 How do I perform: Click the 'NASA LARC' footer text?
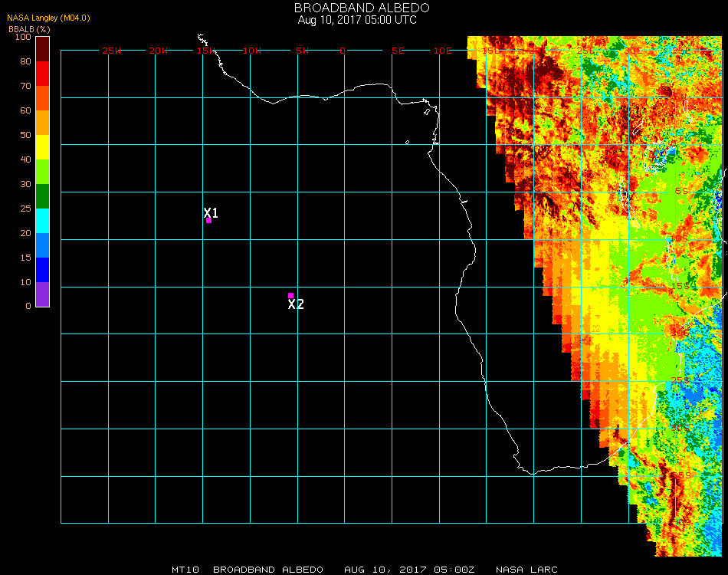click(x=526, y=570)
